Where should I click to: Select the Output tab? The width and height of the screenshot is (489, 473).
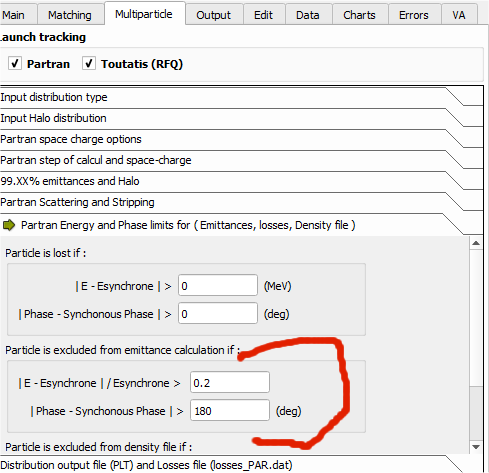point(213,15)
